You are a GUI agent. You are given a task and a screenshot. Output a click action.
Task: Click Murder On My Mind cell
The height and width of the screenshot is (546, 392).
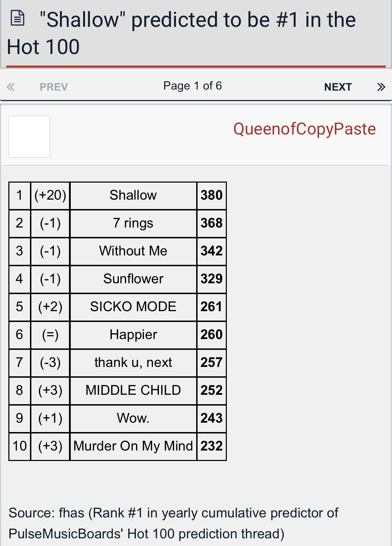click(x=133, y=446)
